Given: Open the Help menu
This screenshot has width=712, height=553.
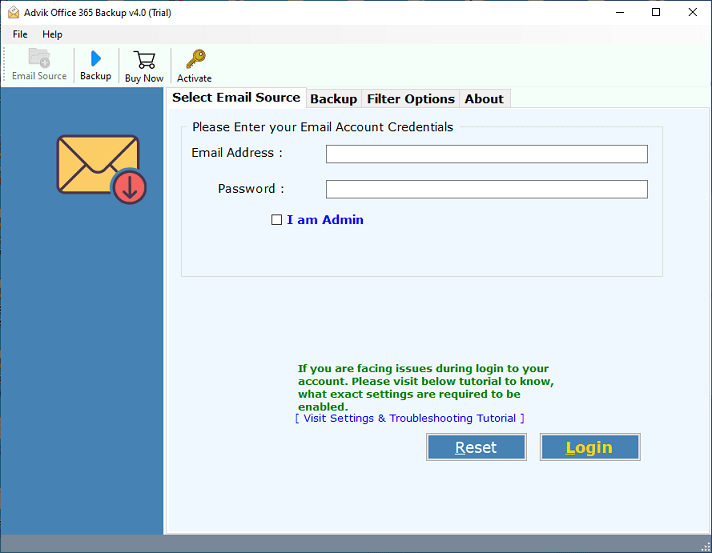Looking at the screenshot, I should click(x=52, y=35).
